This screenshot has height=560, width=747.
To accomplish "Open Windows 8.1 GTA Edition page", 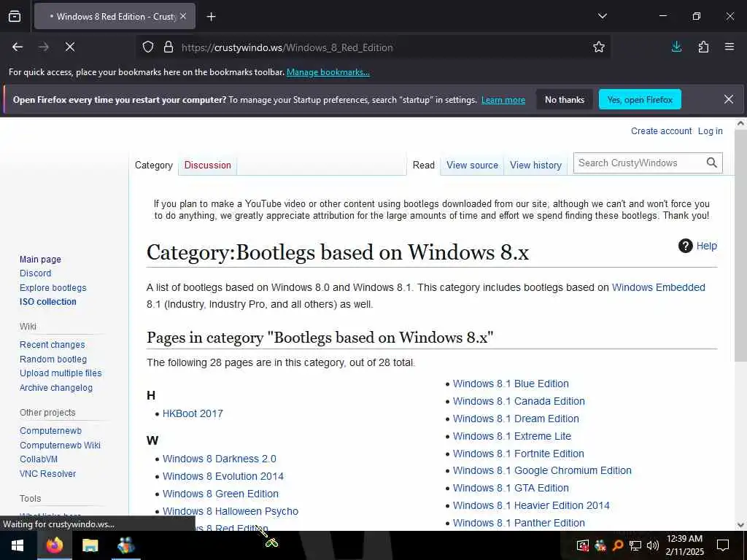I will click(x=511, y=488).
